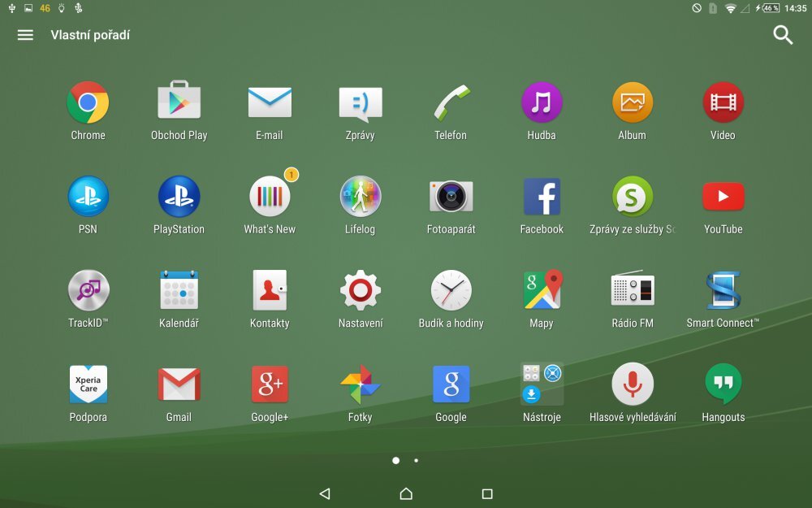Launch the YouTube app

point(723,197)
